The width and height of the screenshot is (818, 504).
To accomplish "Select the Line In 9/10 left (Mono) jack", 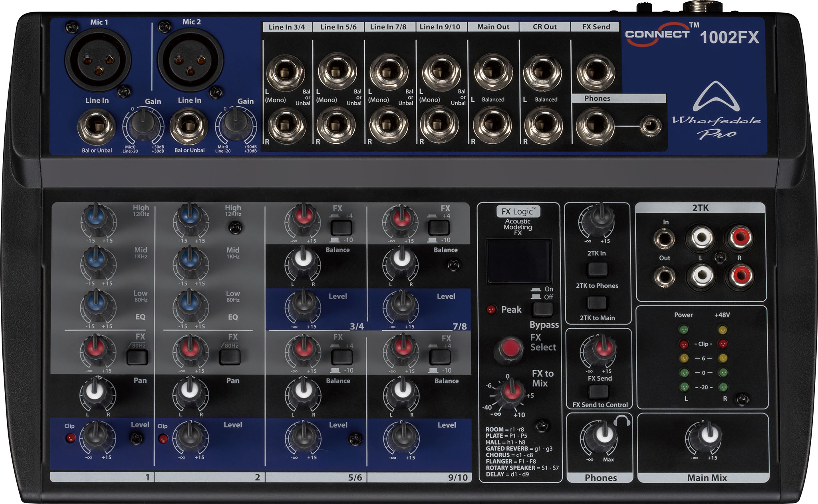I will coord(441,73).
